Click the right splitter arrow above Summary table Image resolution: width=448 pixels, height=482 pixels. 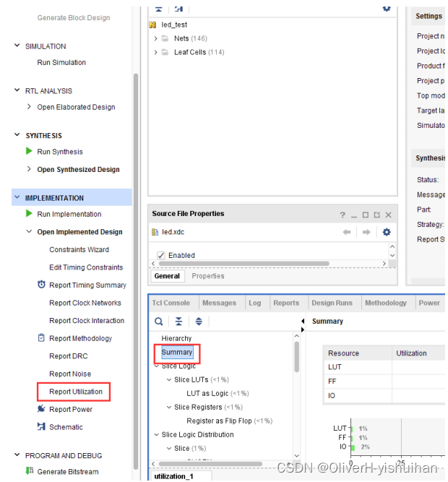[x=303, y=330]
